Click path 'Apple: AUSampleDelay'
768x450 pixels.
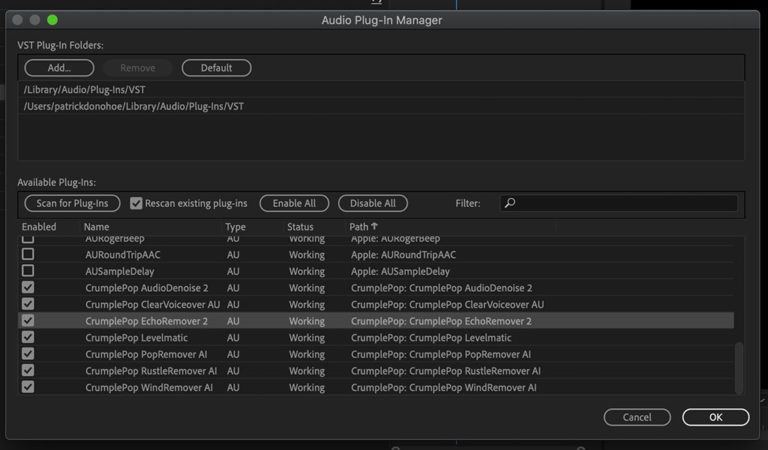click(400, 271)
